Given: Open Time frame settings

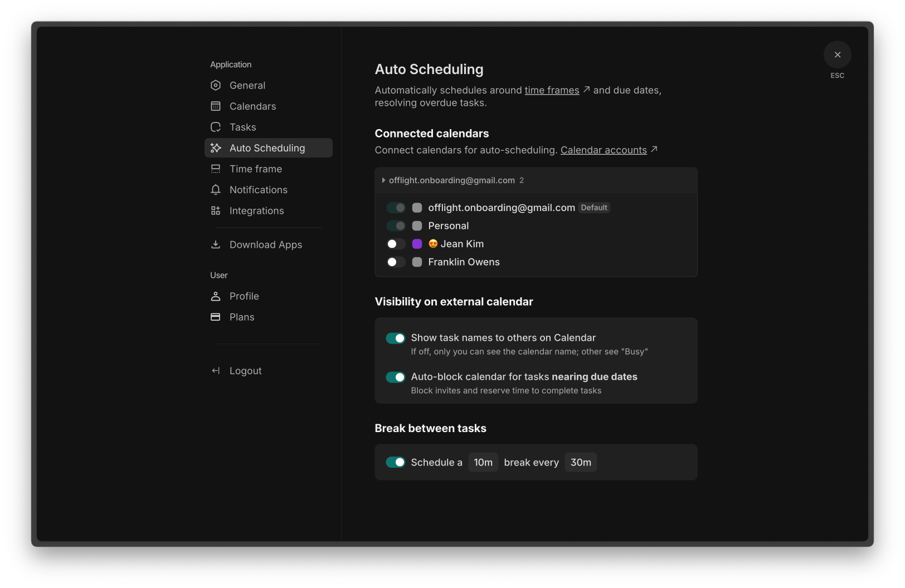Looking at the screenshot, I should [x=269, y=169].
